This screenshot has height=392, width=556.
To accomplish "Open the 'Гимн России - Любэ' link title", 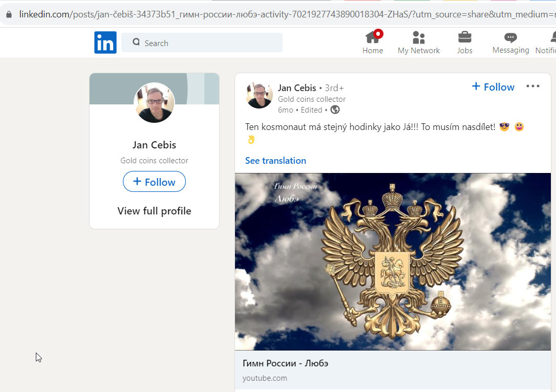I will 286,363.
